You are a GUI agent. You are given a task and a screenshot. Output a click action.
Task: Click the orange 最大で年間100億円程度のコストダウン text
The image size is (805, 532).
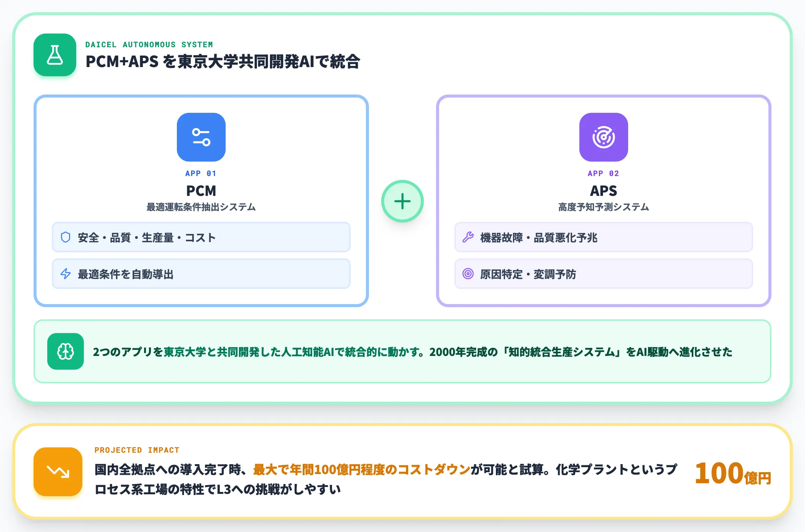coord(362,469)
